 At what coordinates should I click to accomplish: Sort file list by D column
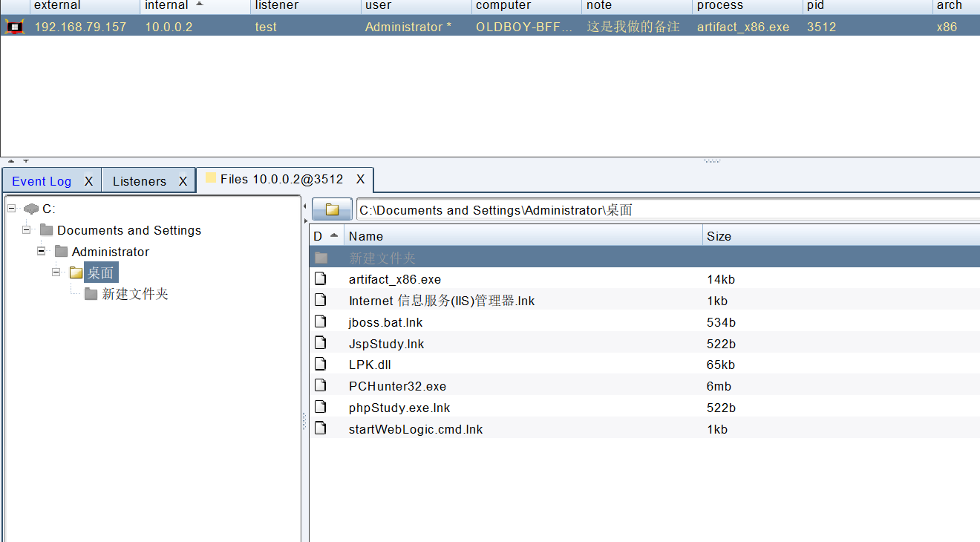(x=327, y=236)
